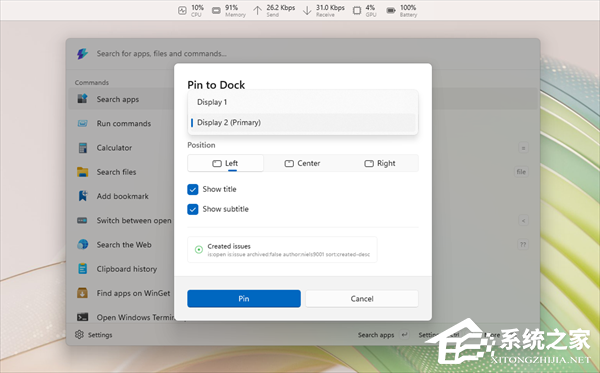The height and width of the screenshot is (373, 600).
Task: Click the 'Search files' list row text
Action: (x=116, y=172)
